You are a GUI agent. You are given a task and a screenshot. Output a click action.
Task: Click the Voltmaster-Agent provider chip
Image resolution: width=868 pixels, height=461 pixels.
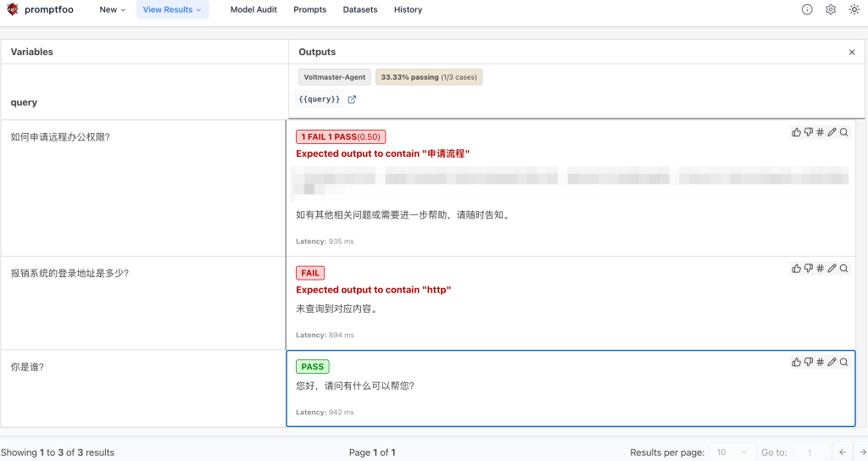[335, 77]
